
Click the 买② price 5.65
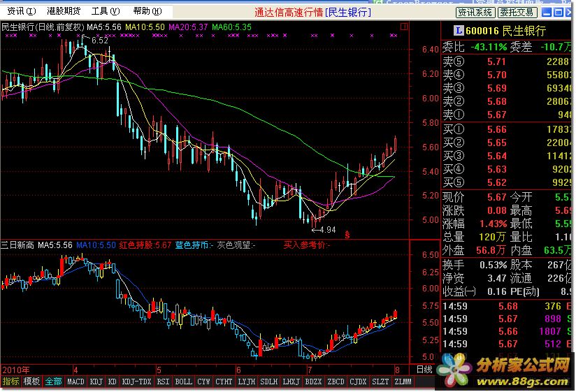point(496,143)
